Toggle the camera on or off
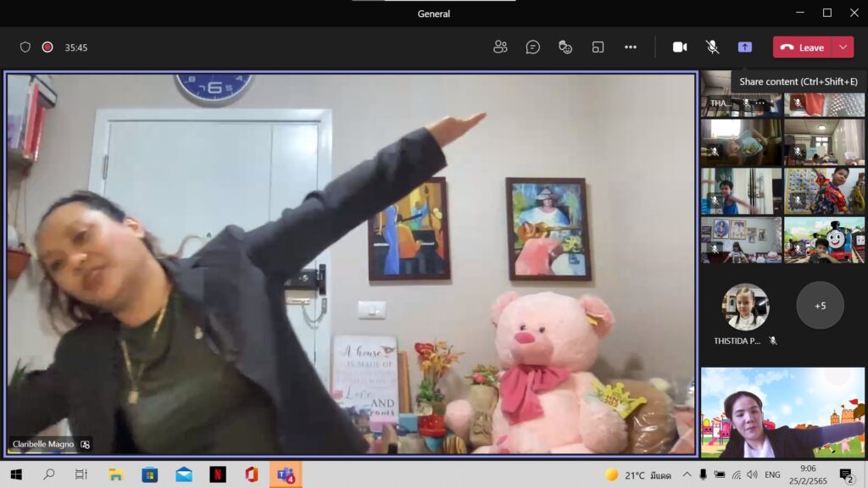Viewport: 868px width, 488px height. pyautogui.click(x=680, y=47)
